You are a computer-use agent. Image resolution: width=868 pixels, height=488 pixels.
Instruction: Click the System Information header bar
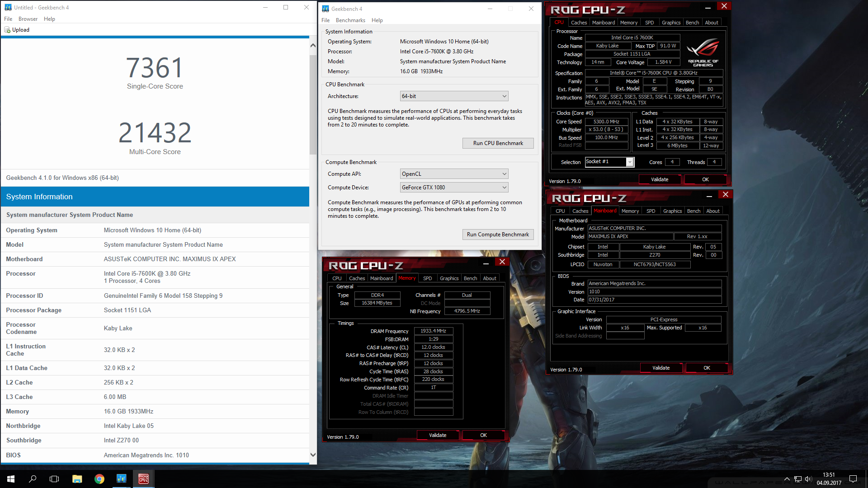(155, 197)
